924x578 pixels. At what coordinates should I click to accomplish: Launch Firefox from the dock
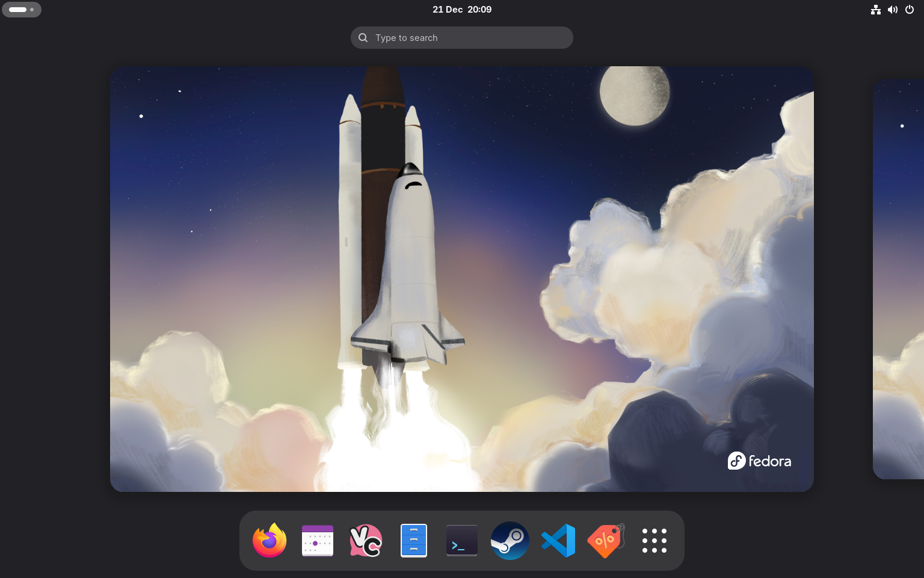tap(269, 541)
